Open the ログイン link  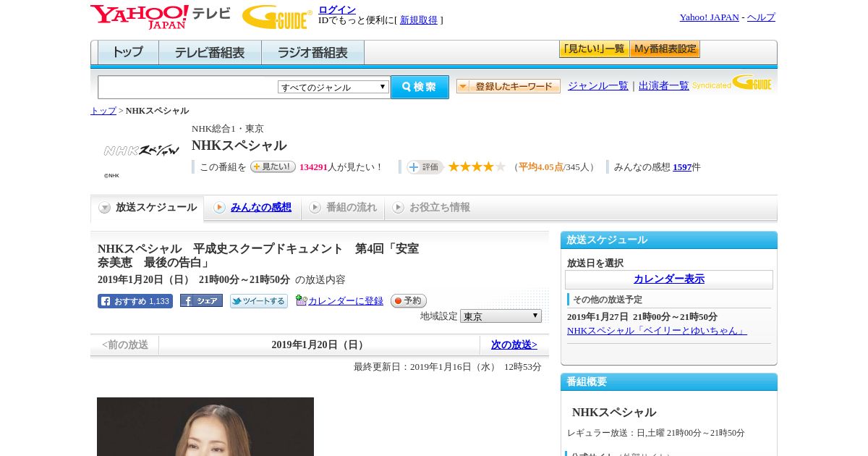tap(337, 9)
